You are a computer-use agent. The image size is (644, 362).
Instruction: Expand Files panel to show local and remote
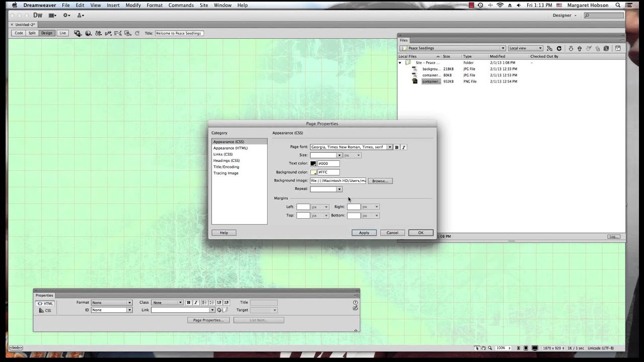(x=618, y=48)
